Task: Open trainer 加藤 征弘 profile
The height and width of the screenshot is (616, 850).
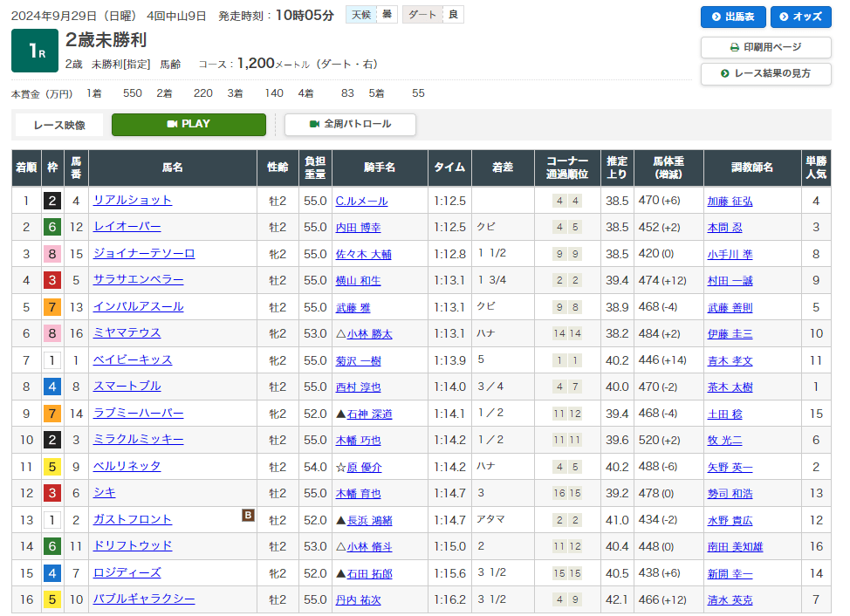Action: pyautogui.click(x=730, y=201)
